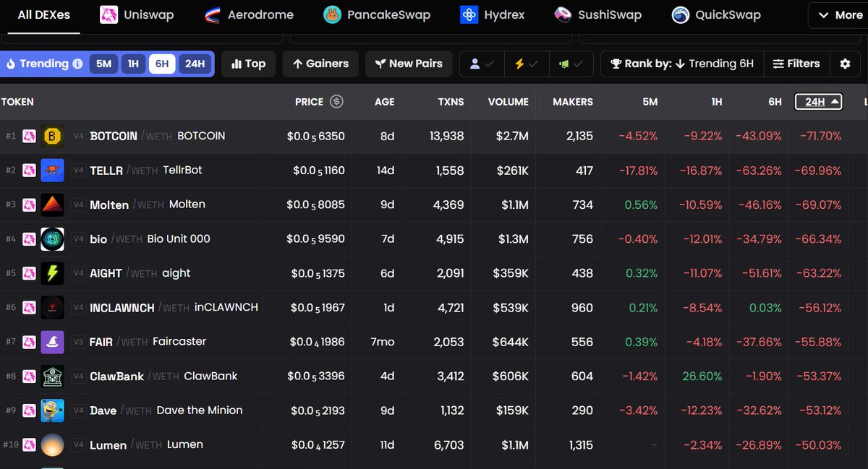Switch to the PancakeSwap tab
The height and width of the screenshot is (469, 868).
coord(377,14)
